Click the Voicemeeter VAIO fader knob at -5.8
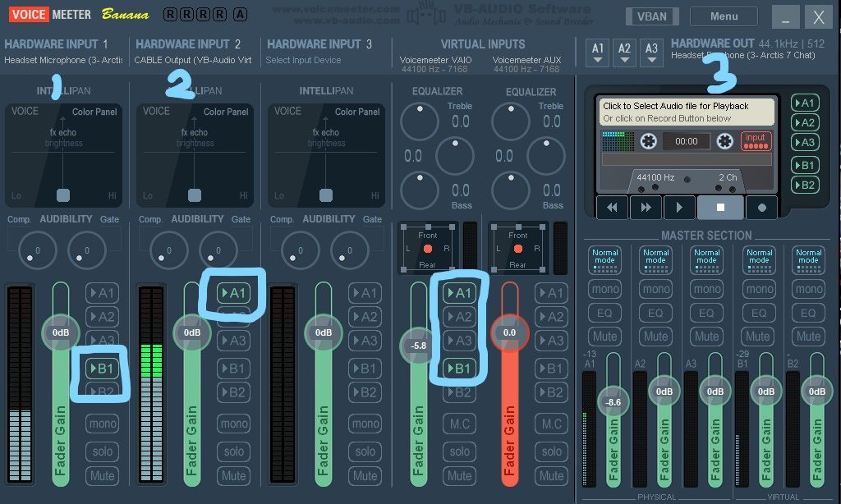Viewport: 841px width, 504px height. click(x=419, y=346)
